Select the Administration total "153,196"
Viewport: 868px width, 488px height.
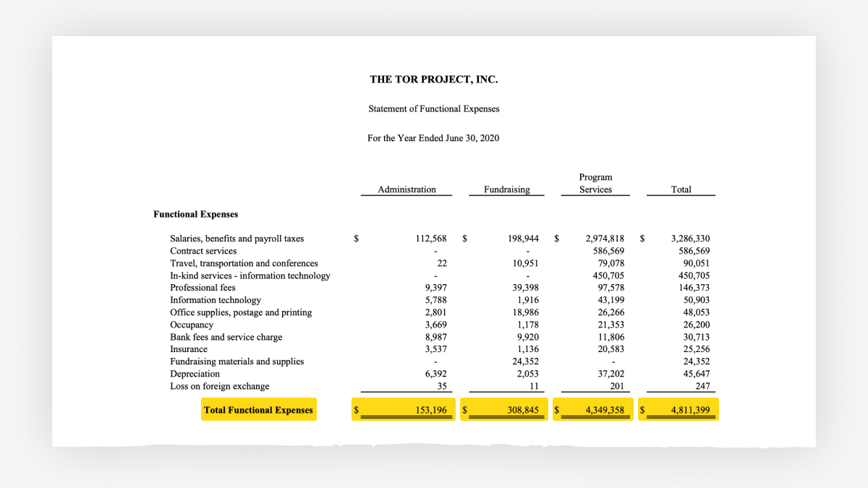pos(431,410)
